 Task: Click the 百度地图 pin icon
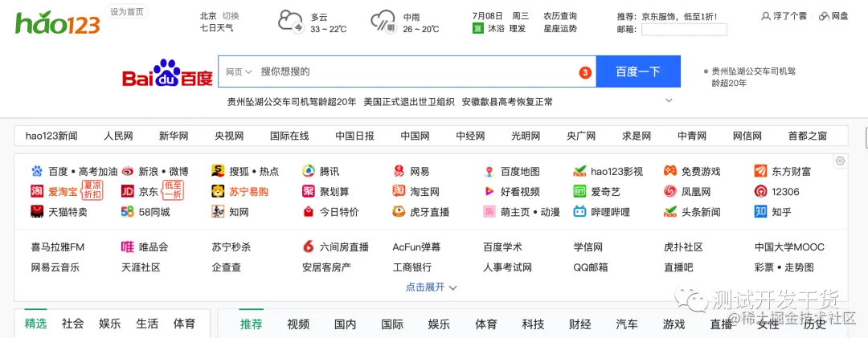click(x=489, y=172)
